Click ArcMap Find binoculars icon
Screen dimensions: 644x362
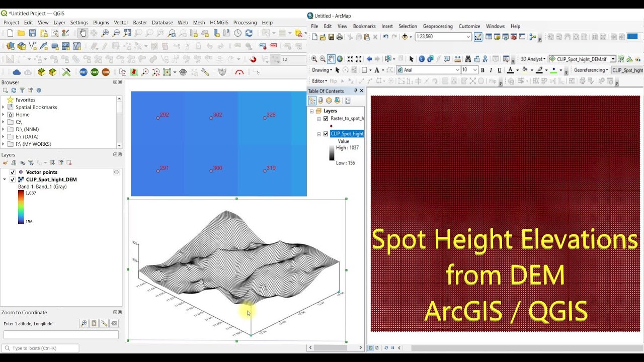(x=468, y=59)
